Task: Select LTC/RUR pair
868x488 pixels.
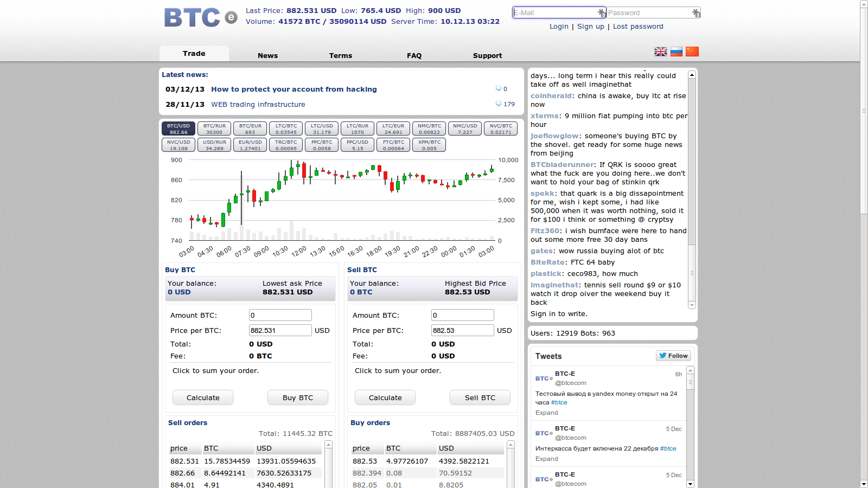Action: coord(358,129)
